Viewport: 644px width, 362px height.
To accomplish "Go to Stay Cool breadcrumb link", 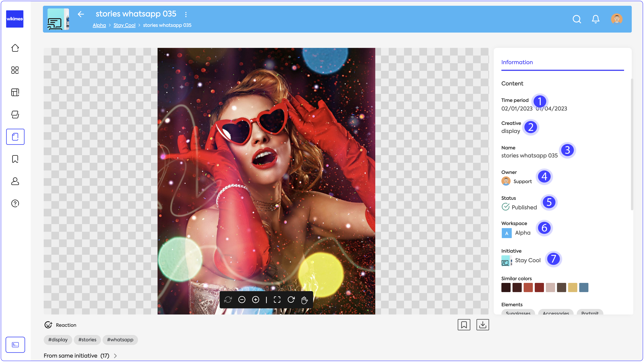I will tap(124, 25).
